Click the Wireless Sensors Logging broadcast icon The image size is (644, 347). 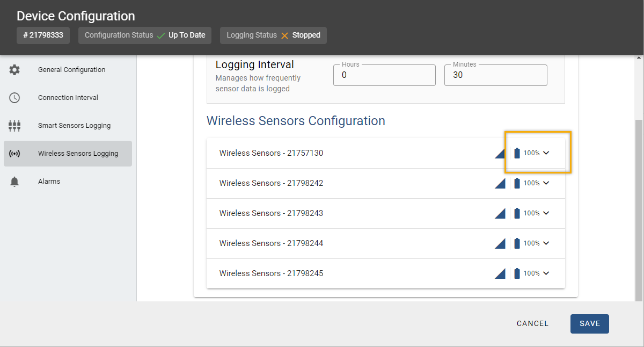point(14,154)
